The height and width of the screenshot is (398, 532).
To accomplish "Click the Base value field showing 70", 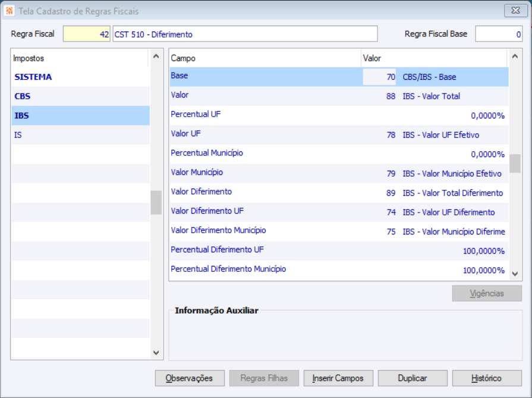I will [380, 77].
